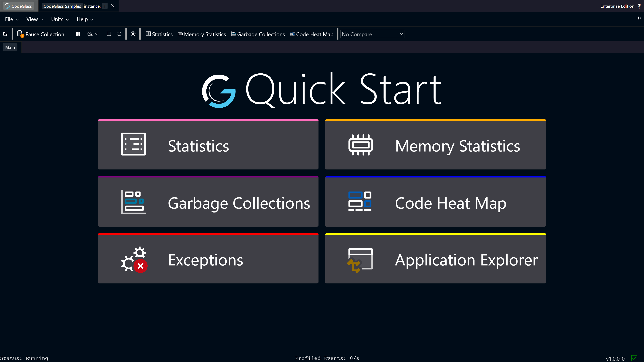Open Garbage Collections from the toolbar
The image size is (644, 362).
coord(258,34)
